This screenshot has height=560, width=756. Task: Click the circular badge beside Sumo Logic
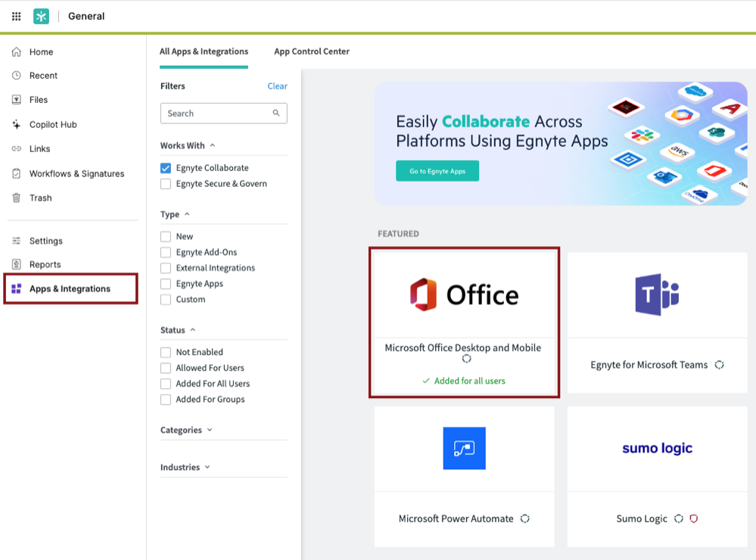point(679,518)
